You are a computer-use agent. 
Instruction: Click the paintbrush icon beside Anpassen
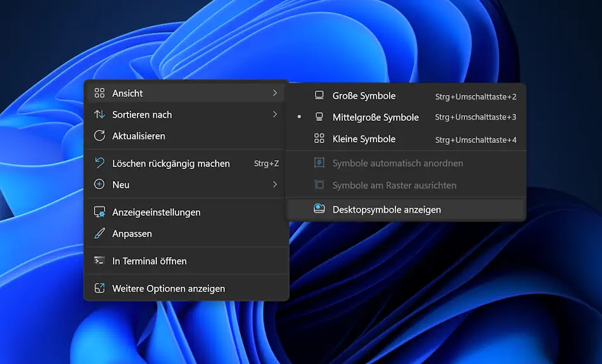[99, 233]
